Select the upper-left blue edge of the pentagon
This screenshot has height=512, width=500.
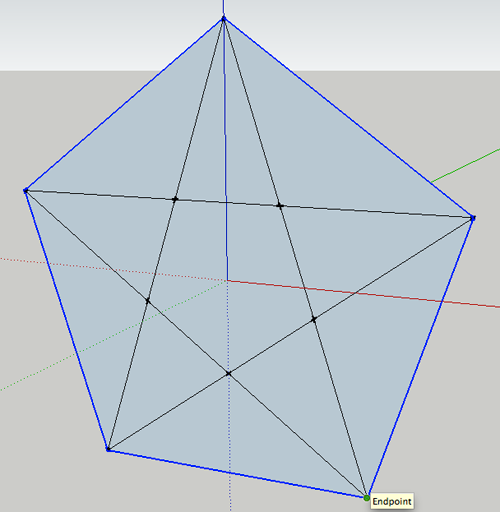[125, 104]
